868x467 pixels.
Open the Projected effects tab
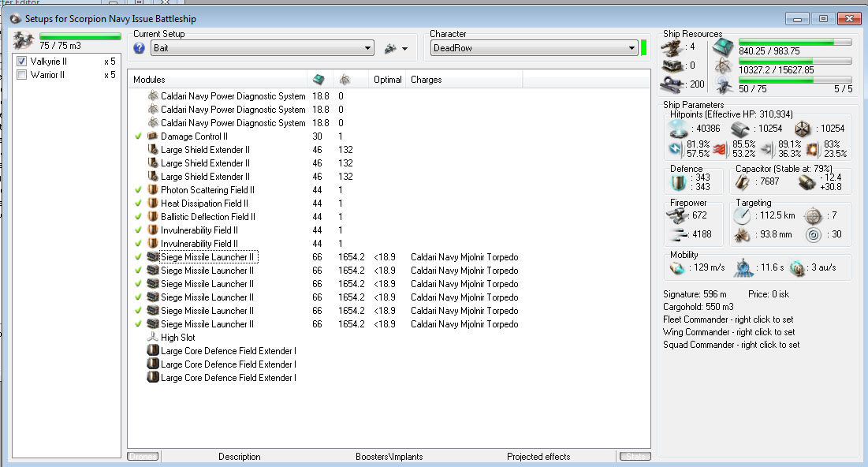tap(538, 457)
